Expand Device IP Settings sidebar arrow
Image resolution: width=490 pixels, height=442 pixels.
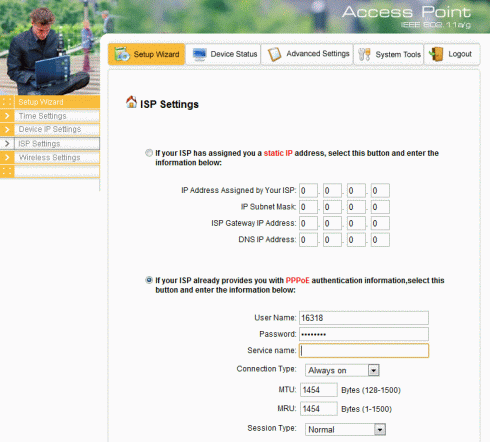pyautogui.click(x=7, y=129)
